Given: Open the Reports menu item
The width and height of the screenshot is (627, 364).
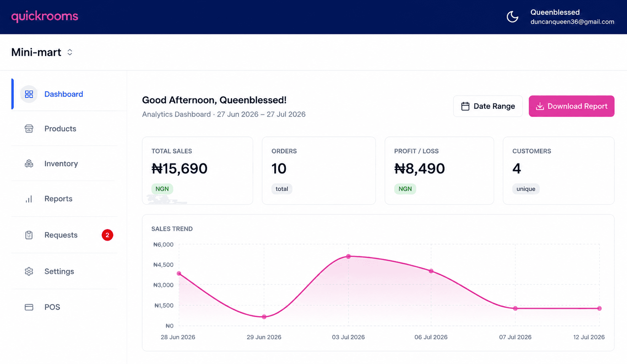Looking at the screenshot, I should (65, 199).
